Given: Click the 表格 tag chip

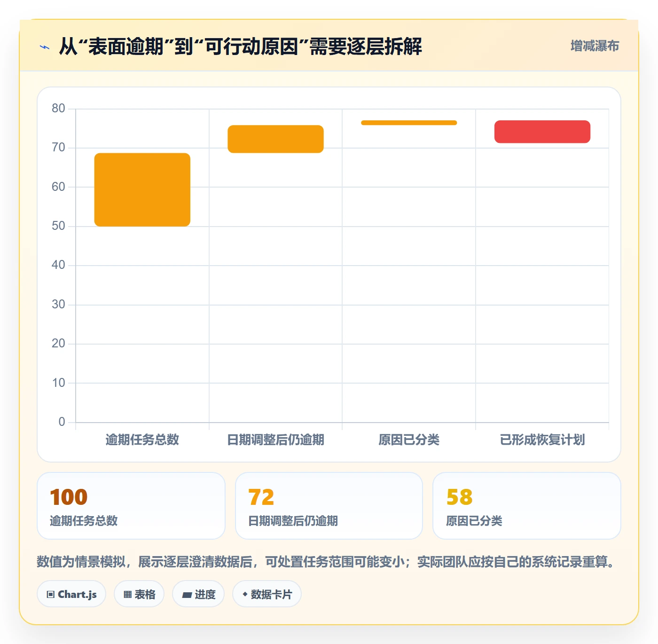Looking at the screenshot, I should [x=139, y=594].
